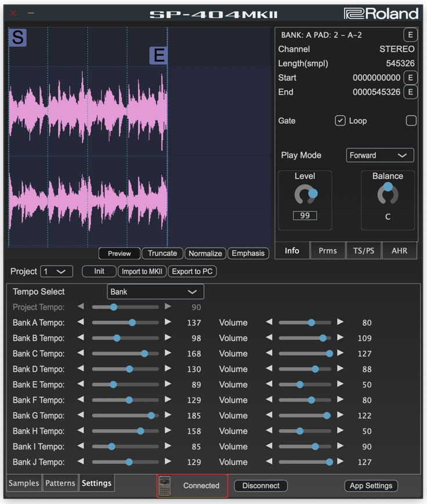Decrease Bank J Tempo with the left arrow
The width and height of the screenshot is (427, 504).
[81, 461]
